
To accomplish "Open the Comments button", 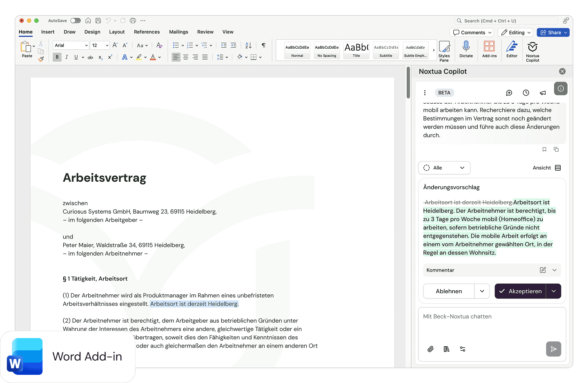I will click(x=472, y=33).
